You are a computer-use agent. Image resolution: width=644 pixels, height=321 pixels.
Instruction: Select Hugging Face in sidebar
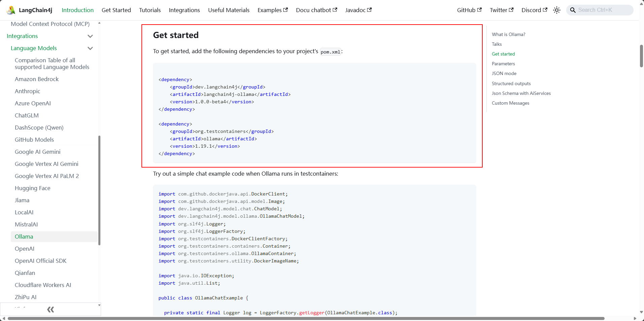pos(33,188)
